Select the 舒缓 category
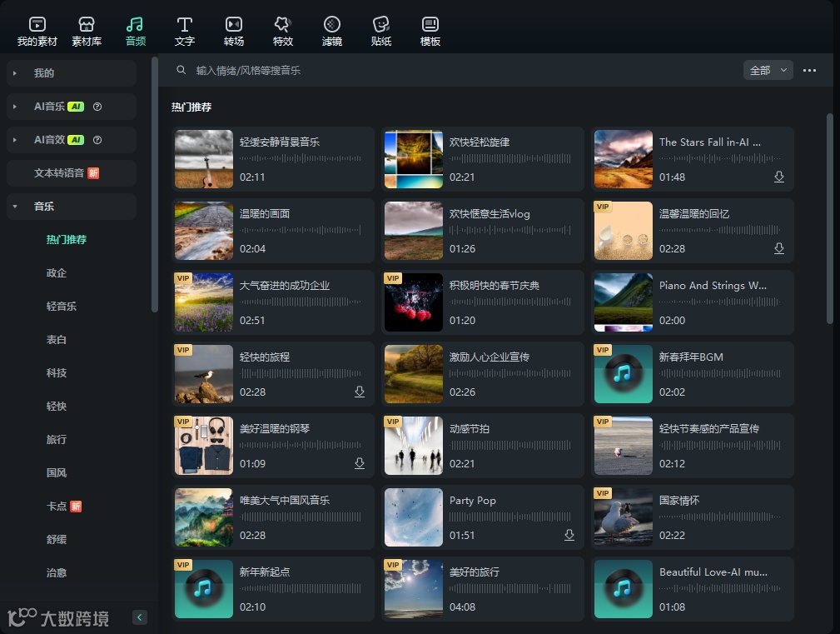Viewport: 840px width, 634px height. click(x=57, y=539)
